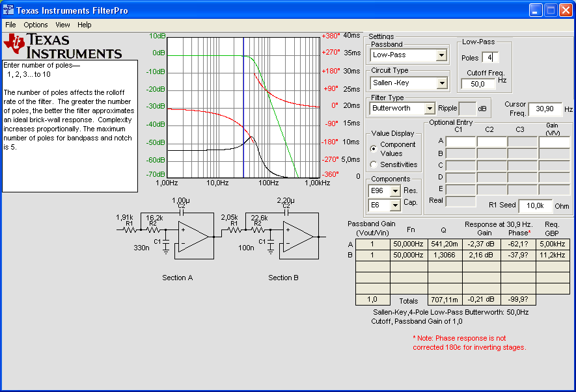
Task: Click the 100Hz frequency axis label
Action: coord(269,183)
